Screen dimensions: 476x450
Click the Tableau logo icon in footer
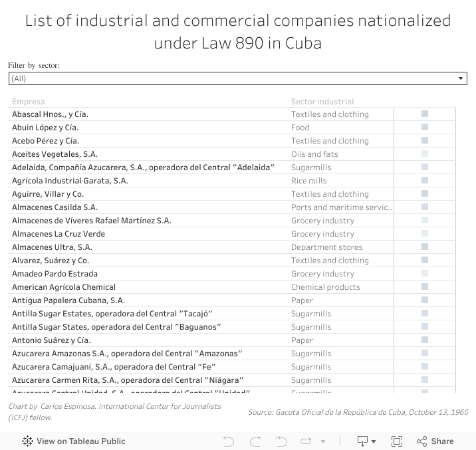point(28,441)
